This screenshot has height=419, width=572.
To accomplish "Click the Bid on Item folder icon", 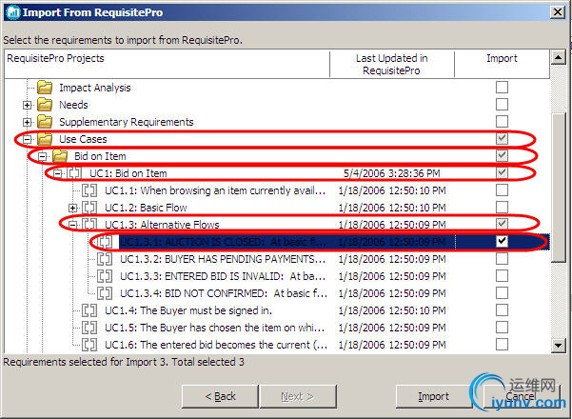I will 60,156.
